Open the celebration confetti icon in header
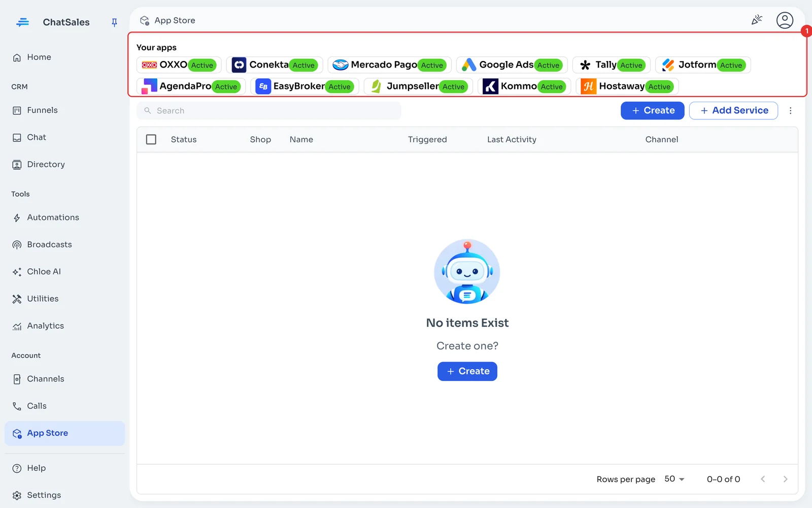The height and width of the screenshot is (508, 812). (757, 20)
